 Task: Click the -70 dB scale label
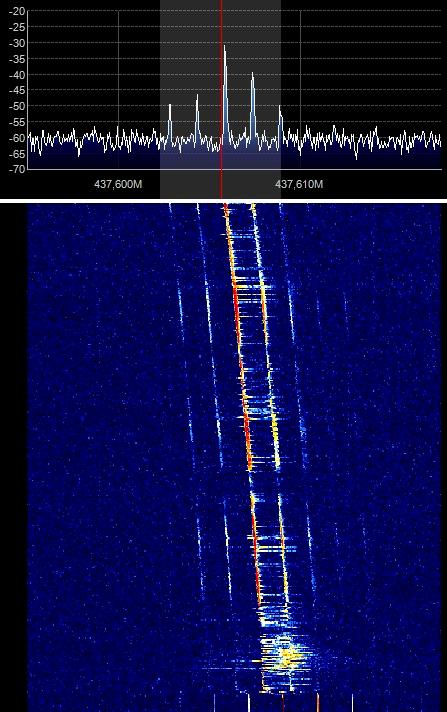[17, 169]
